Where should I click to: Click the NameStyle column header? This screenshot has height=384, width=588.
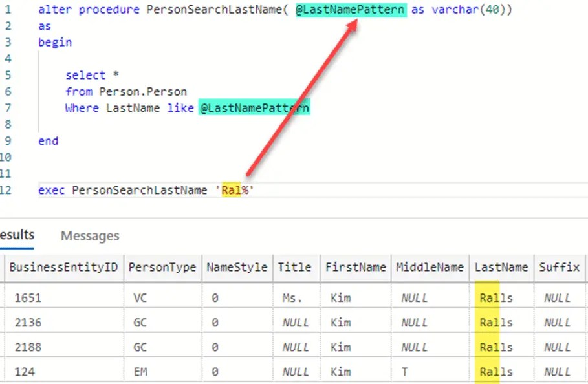(x=237, y=267)
